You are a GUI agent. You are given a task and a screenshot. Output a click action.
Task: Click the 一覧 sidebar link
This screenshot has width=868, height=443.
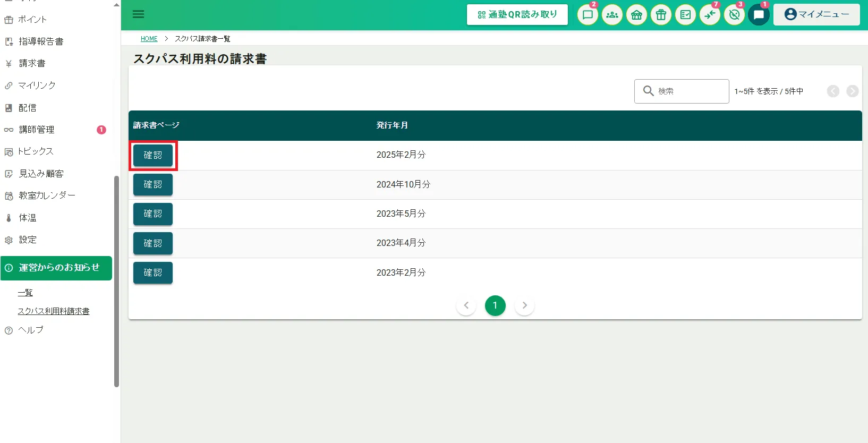25,293
